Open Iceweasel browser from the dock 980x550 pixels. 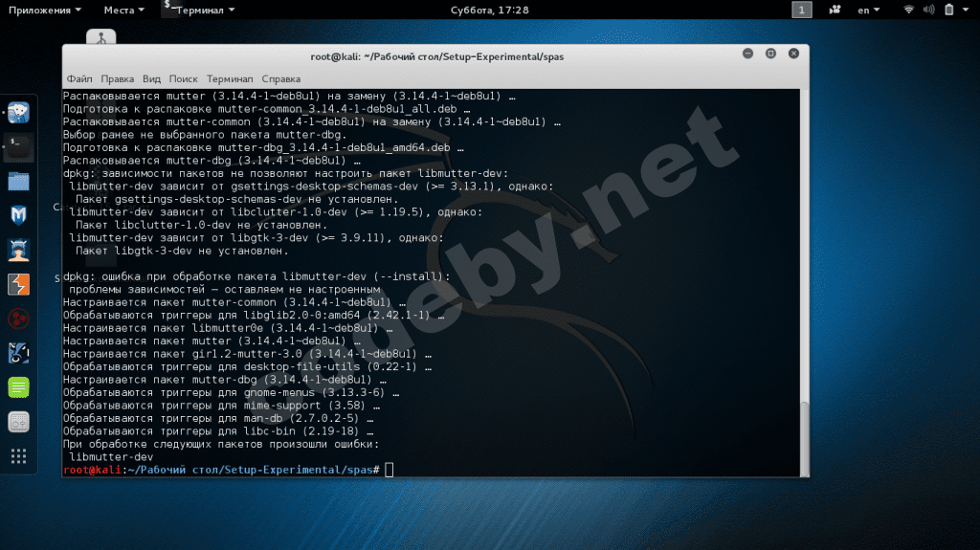[19, 113]
